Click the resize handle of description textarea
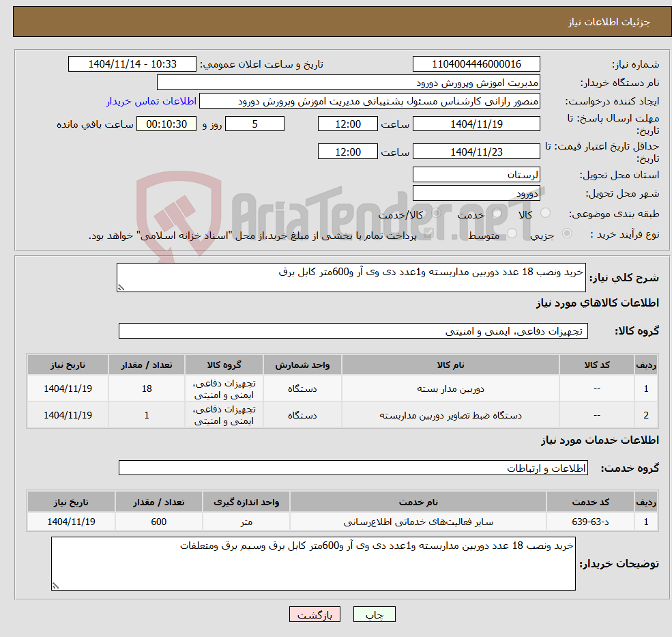This screenshot has width=672, height=637. [121, 288]
